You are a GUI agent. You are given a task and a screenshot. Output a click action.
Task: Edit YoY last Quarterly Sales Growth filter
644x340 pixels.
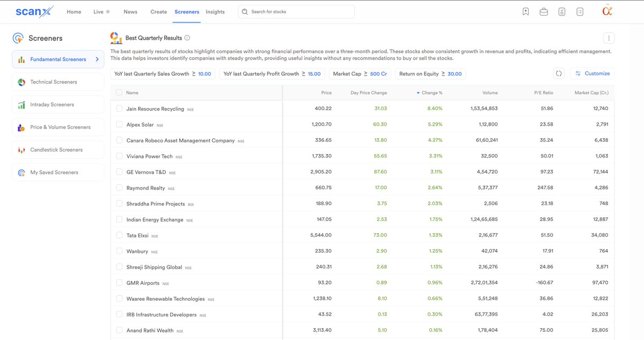point(163,74)
